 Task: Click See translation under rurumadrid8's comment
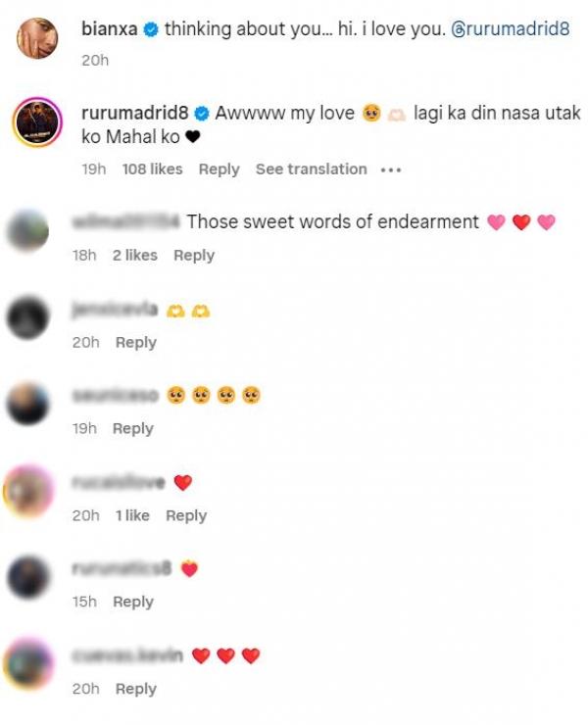tap(312, 169)
